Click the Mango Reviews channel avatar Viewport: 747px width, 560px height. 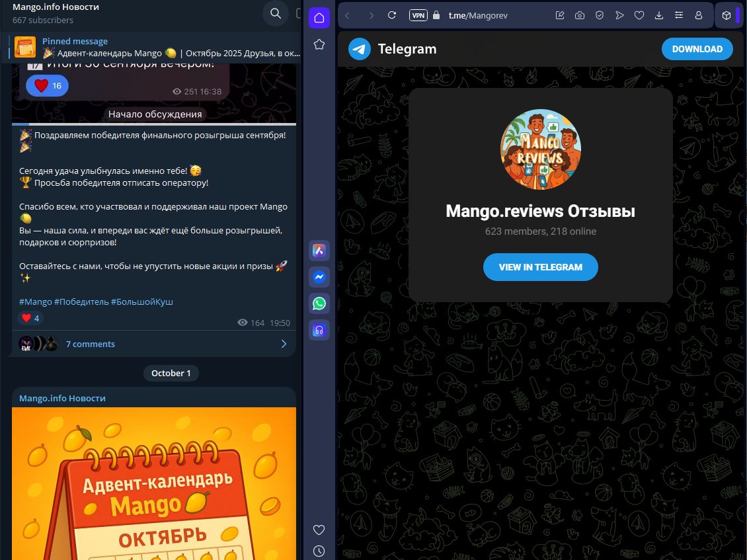click(x=540, y=149)
